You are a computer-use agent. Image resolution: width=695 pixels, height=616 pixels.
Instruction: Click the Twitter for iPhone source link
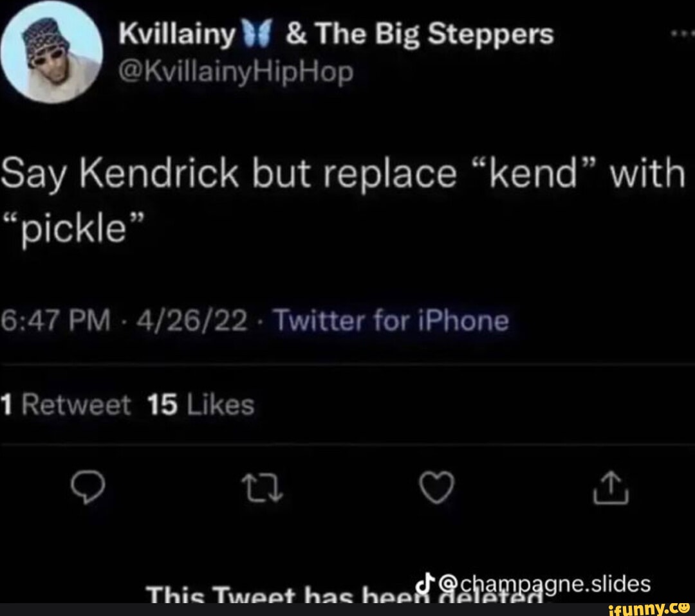[391, 320]
